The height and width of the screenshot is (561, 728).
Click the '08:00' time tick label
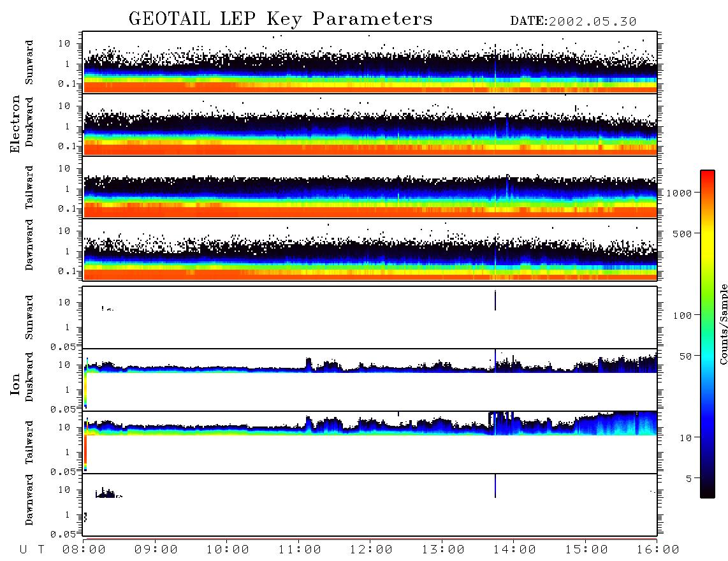click(84, 550)
